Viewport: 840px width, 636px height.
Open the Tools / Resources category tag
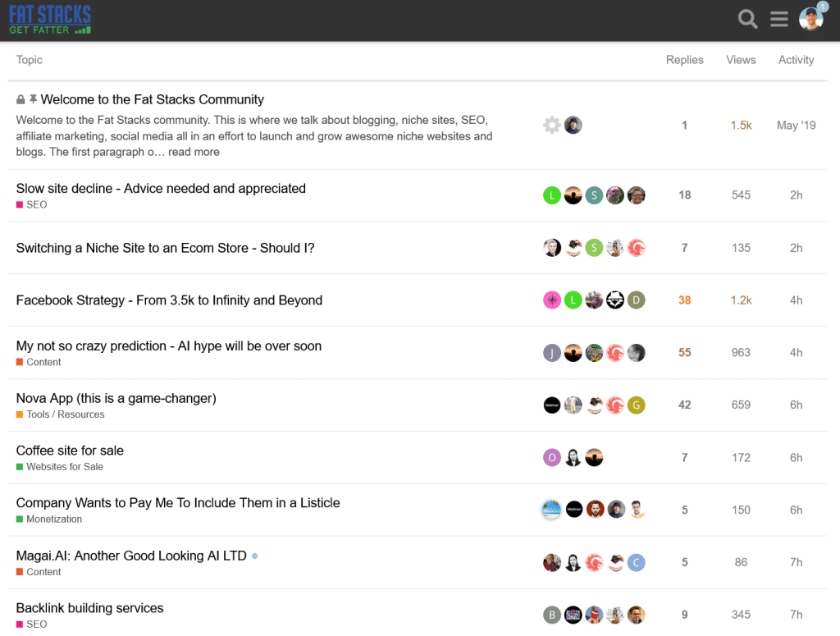[x=65, y=414]
